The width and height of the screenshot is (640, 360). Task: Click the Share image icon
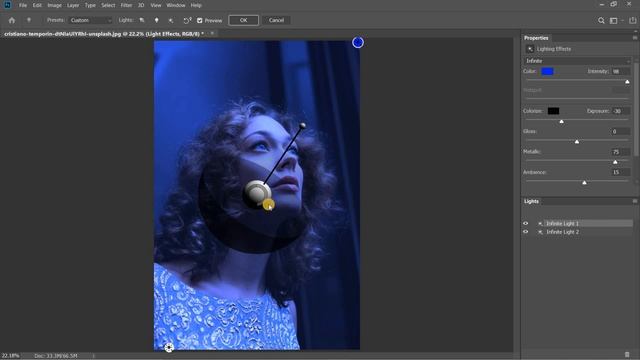coord(633,20)
